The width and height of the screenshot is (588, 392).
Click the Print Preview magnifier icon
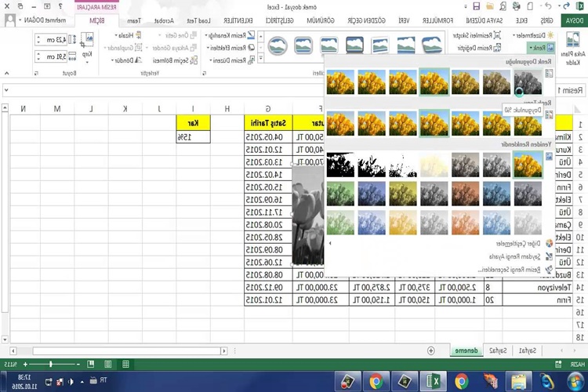coord(503,6)
